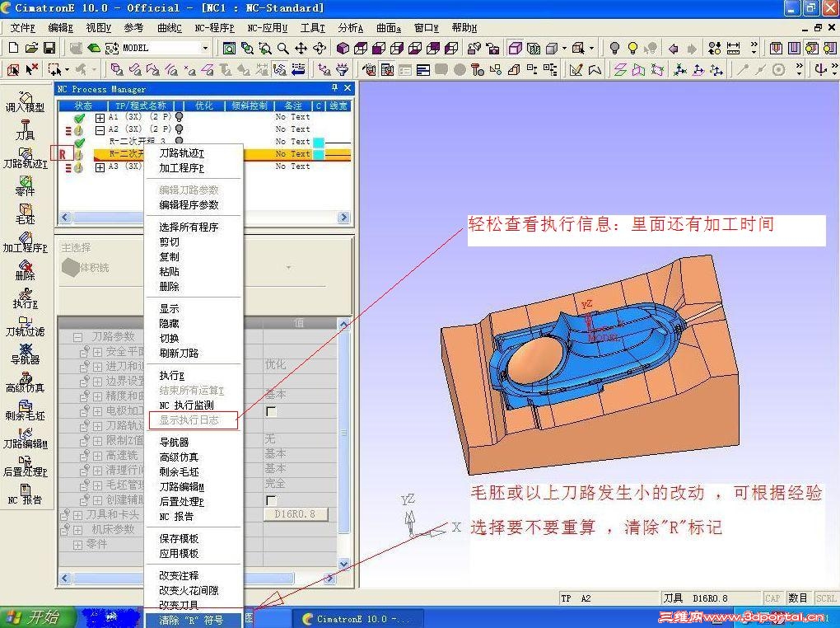This screenshot has height=628, width=840.
Task: Expand the 机床参数 tree node
Action: coord(77,530)
